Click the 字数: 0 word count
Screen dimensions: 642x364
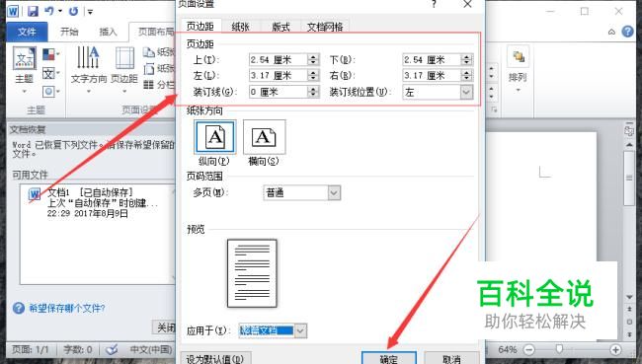(x=77, y=349)
